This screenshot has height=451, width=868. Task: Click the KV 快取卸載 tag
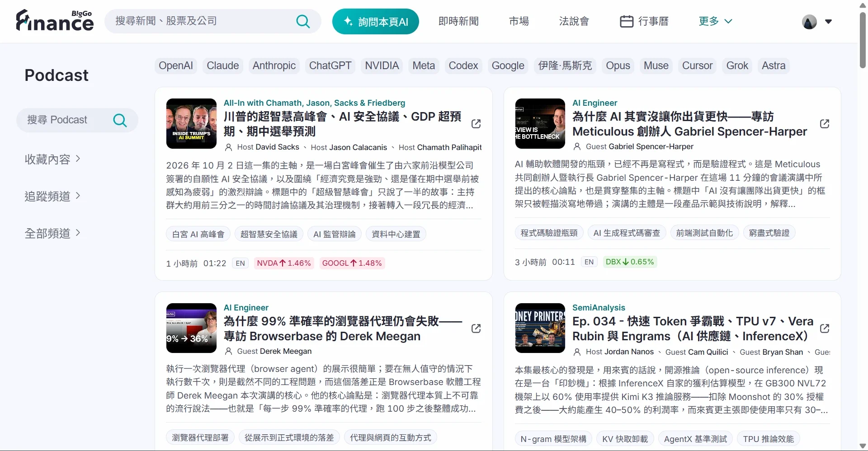tap(625, 439)
